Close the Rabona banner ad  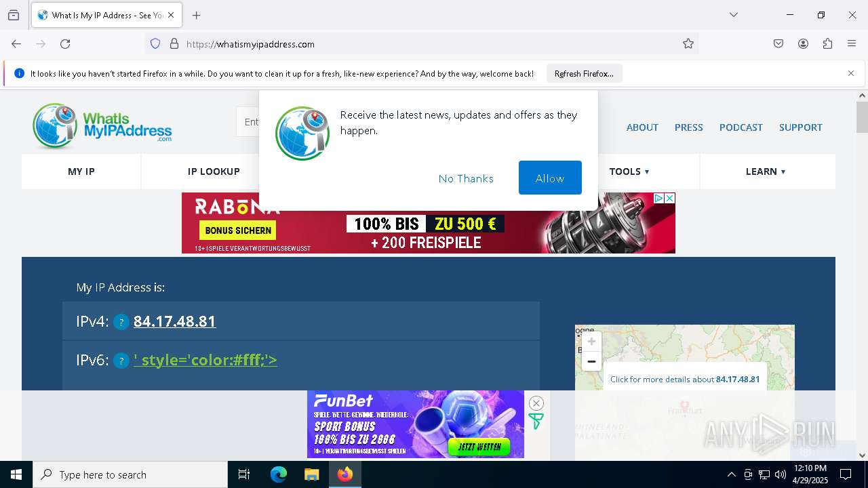pos(669,198)
